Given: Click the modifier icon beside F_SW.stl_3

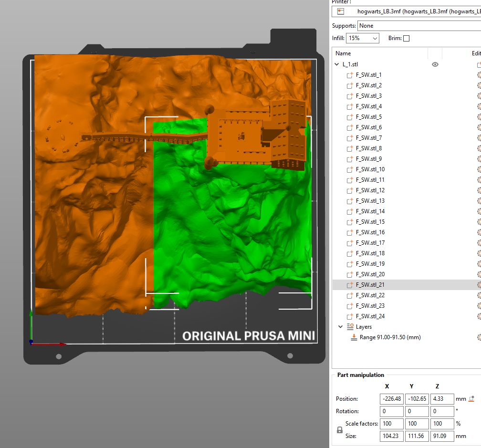Looking at the screenshot, I should pos(350,96).
